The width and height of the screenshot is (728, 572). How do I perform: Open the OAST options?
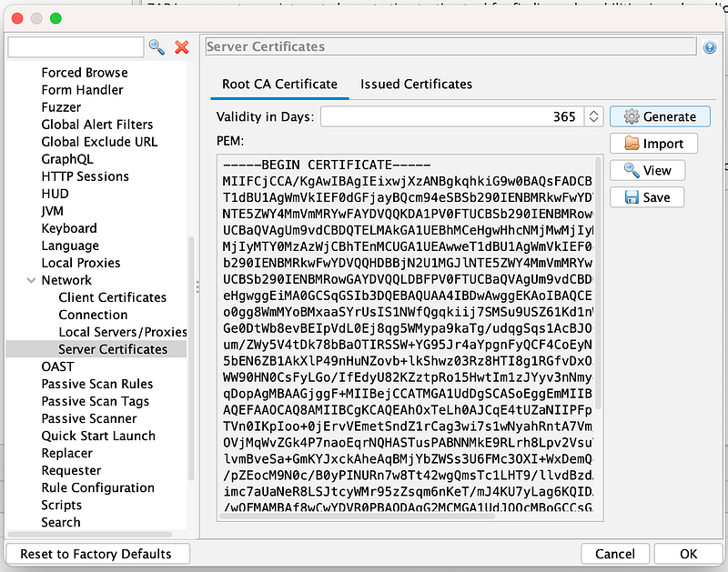pyautogui.click(x=57, y=367)
